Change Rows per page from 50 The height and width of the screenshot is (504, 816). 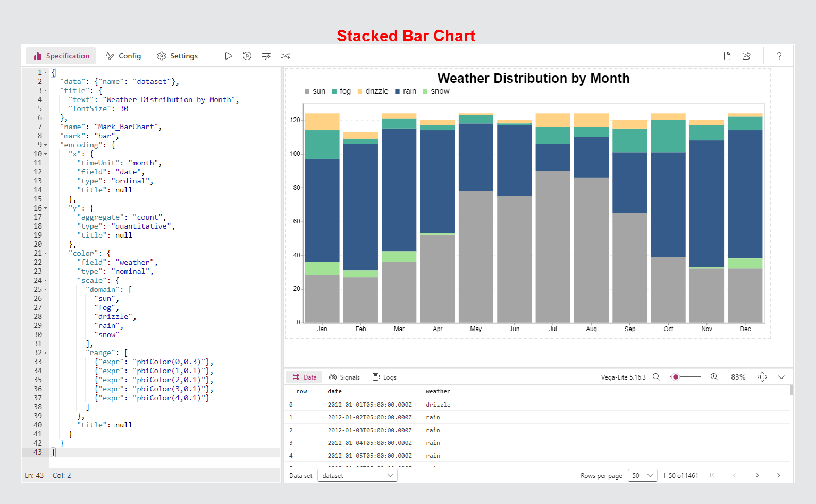[x=642, y=475]
